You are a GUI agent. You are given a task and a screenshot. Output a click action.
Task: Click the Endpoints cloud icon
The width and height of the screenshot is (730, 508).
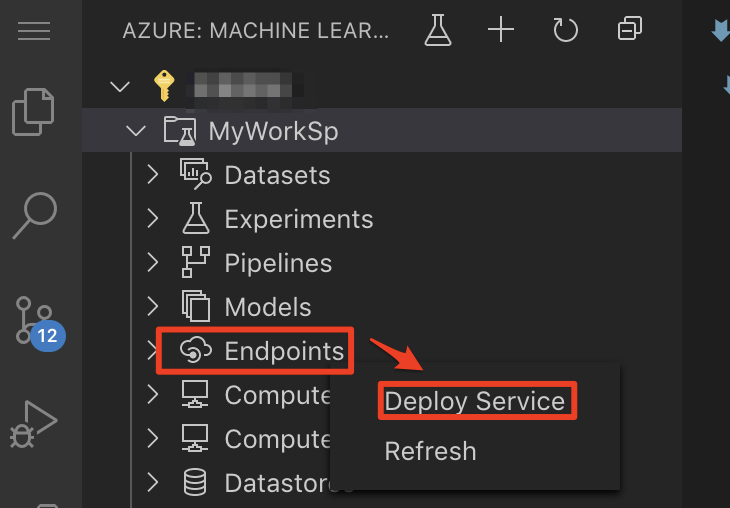196,350
